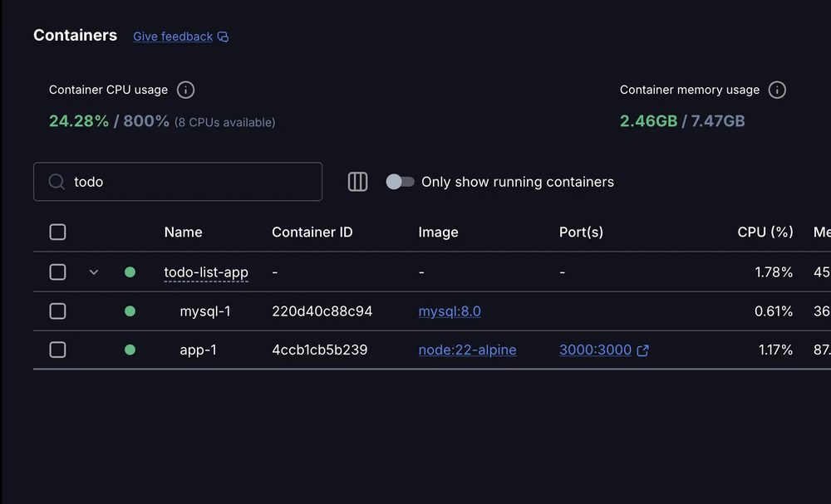Click the Containers page heading
Viewport: 831px width, 504px height.
coord(76,35)
